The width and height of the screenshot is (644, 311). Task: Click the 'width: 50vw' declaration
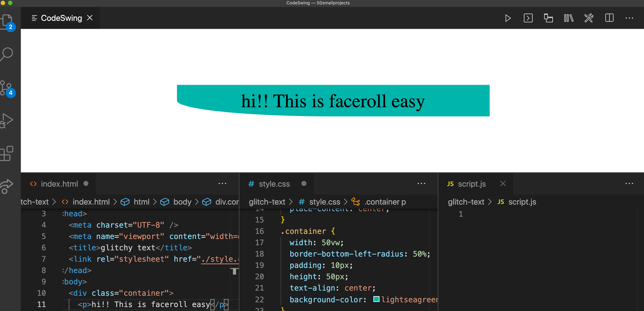[x=317, y=243]
